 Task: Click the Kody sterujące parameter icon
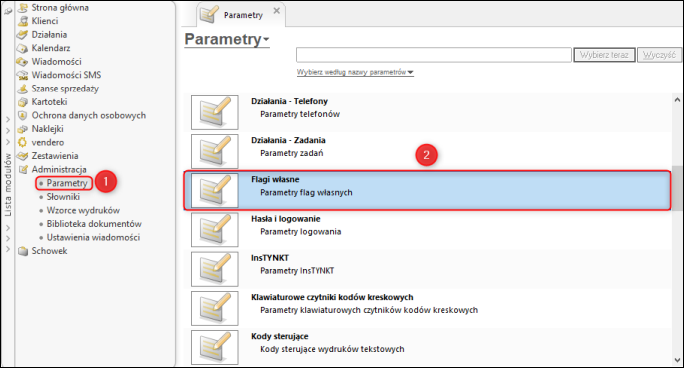pyautogui.click(x=215, y=348)
